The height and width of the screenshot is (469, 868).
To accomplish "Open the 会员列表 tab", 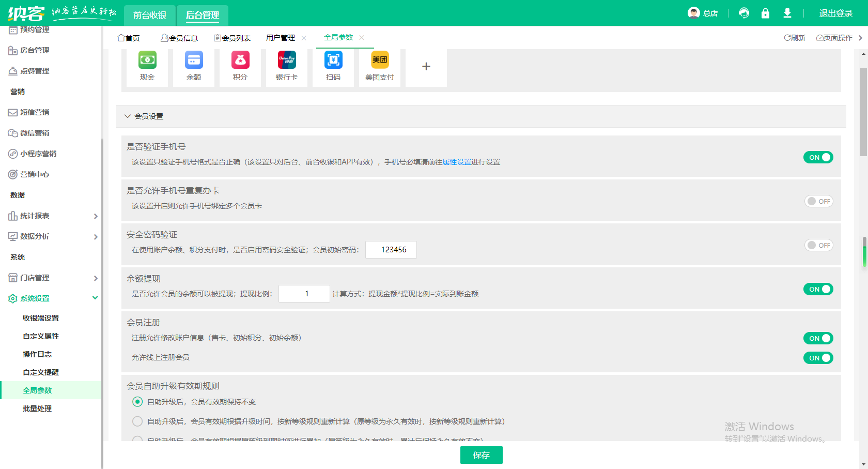I will (x=233, y=38).
